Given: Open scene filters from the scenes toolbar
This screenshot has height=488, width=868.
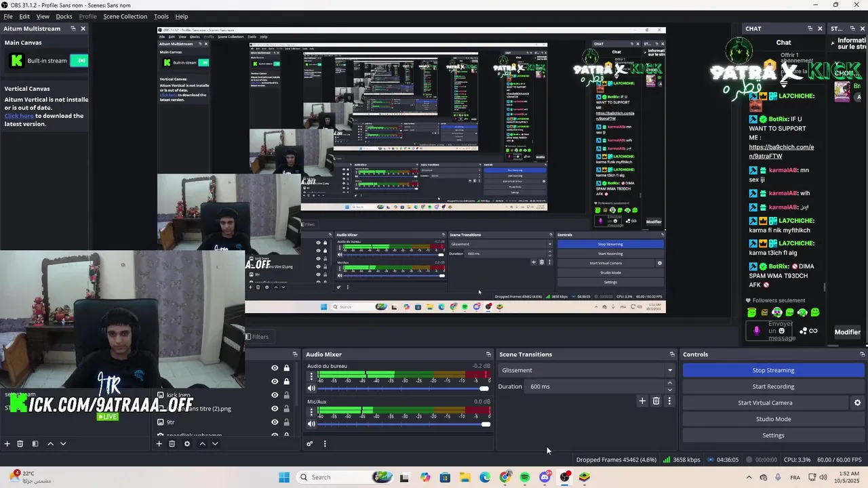Looking at the screenshot, I should coord(35,444).
